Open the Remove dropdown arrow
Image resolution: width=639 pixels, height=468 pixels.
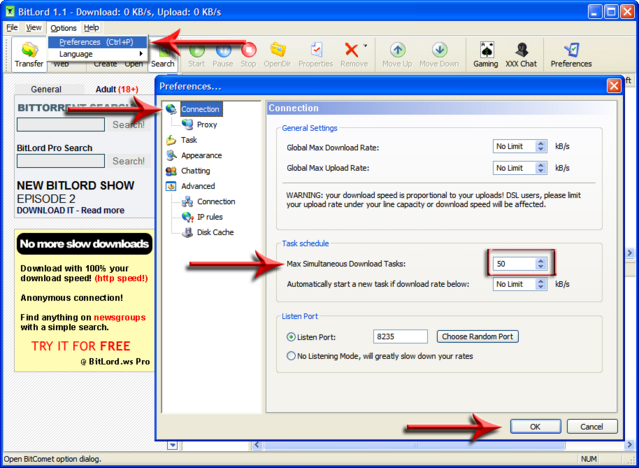coord(365,46)
